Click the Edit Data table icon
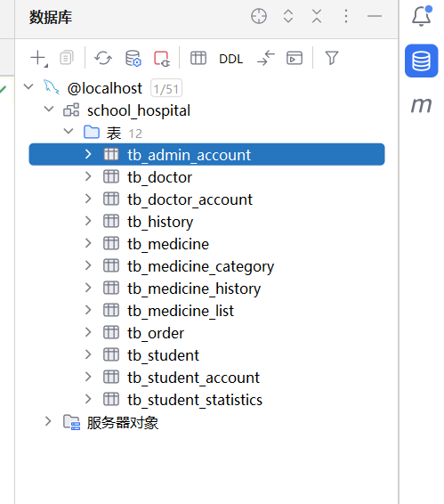 (198, 59)
